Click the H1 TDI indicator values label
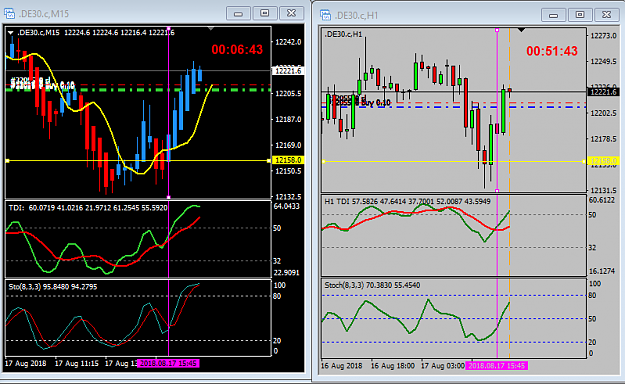Image resolution: width=625 pixels, height=384 pixels. point(407,202)
